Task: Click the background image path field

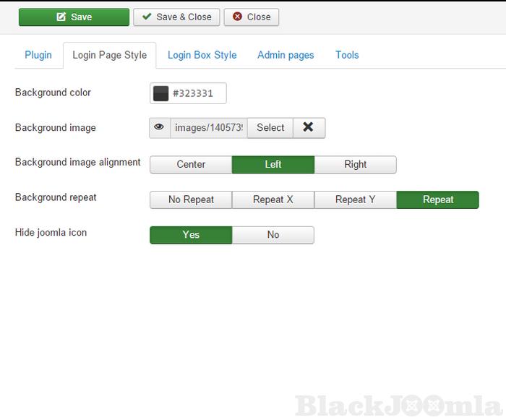Action: [209, 128]
